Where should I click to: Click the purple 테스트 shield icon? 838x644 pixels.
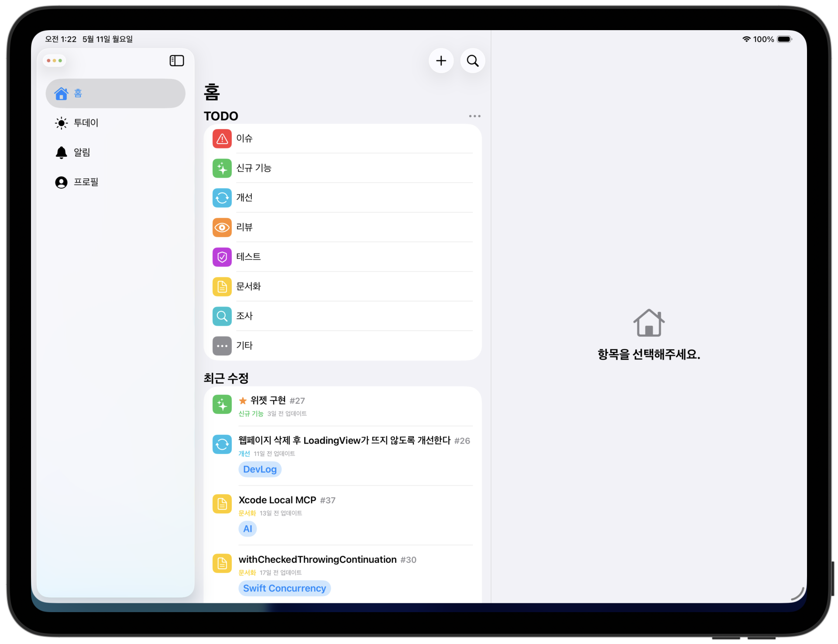222,257
